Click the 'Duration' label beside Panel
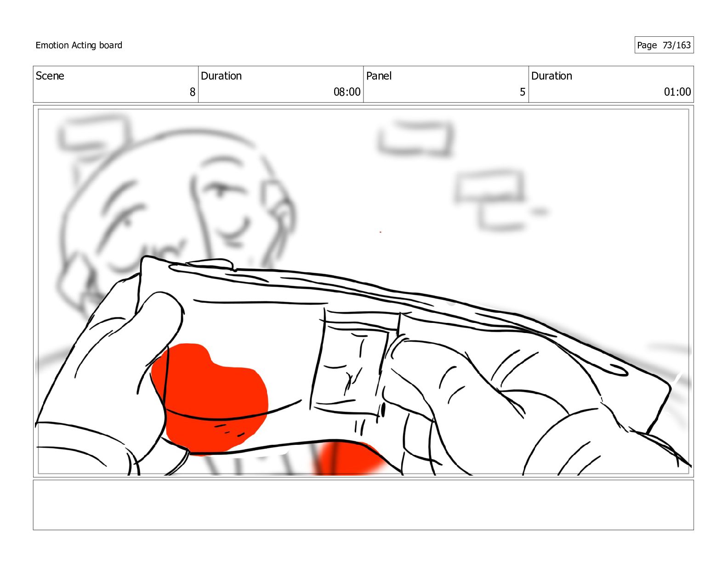 [552, 76]
